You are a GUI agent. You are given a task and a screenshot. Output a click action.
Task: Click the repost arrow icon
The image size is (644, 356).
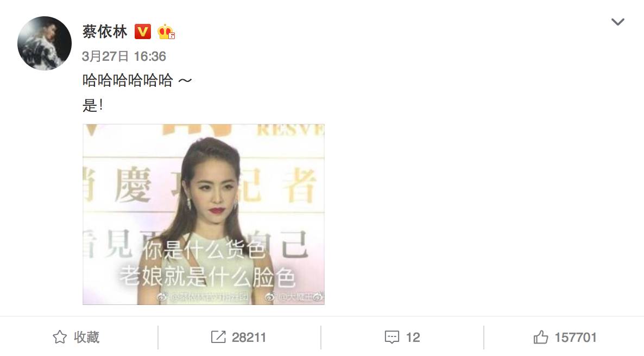pos(218,337)
